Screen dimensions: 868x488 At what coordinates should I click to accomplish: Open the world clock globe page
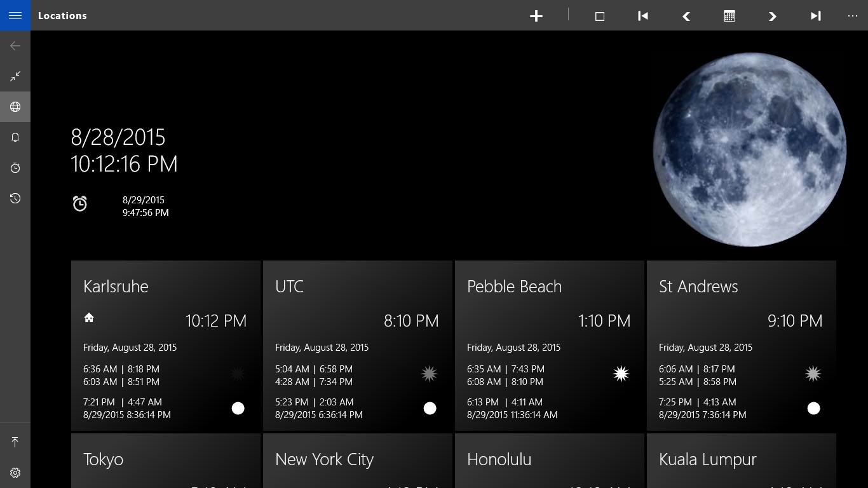coord(15,107)
